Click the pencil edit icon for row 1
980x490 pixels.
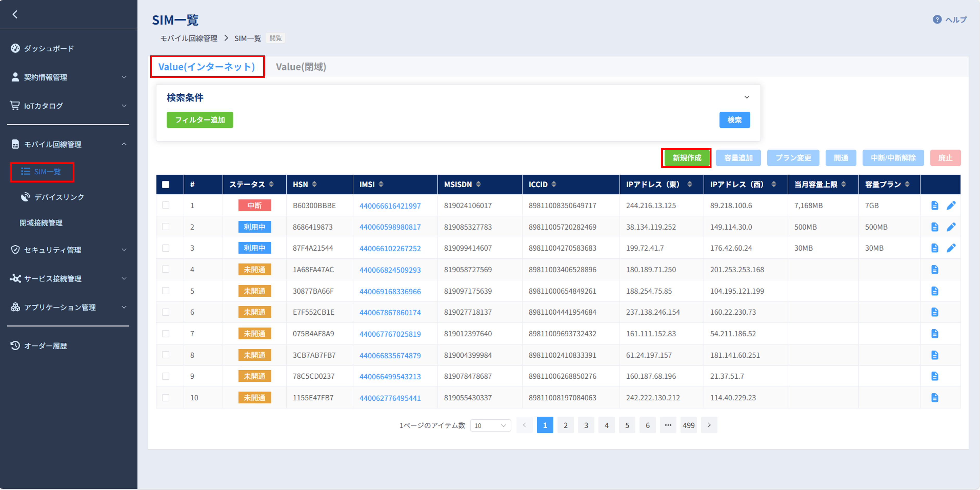click(x=951, y=206)
